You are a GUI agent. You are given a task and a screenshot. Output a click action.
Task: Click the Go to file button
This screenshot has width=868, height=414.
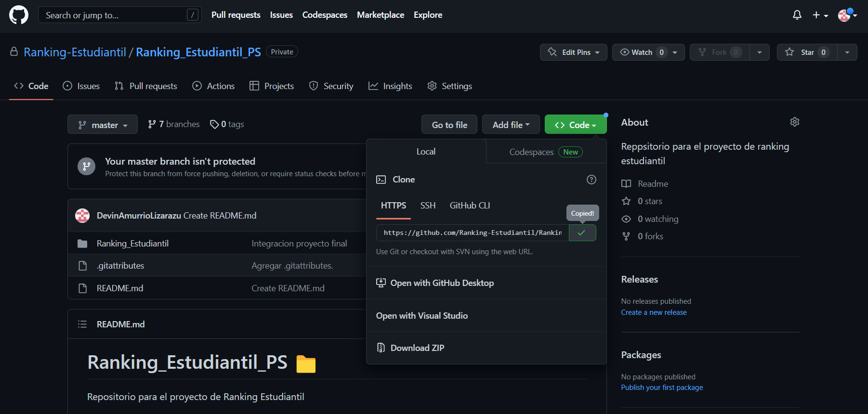(x=449, y=125)
